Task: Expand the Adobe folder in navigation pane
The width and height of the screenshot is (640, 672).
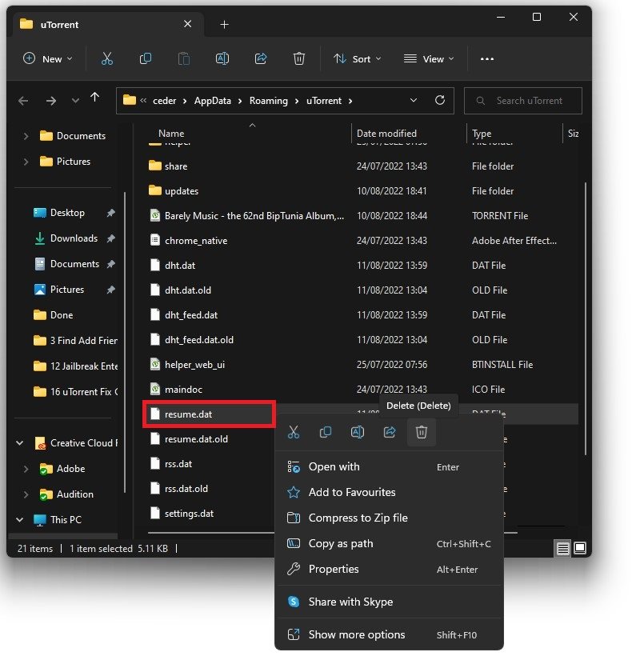Action: point(26,469)
